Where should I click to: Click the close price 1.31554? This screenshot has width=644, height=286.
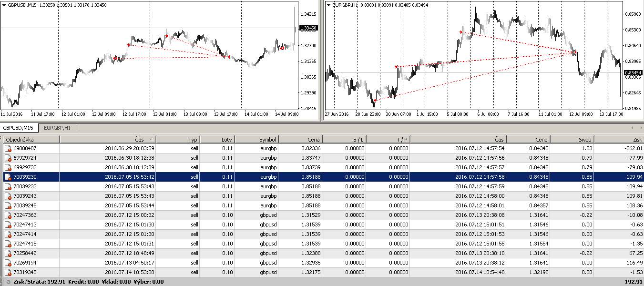tap(539, 244)
